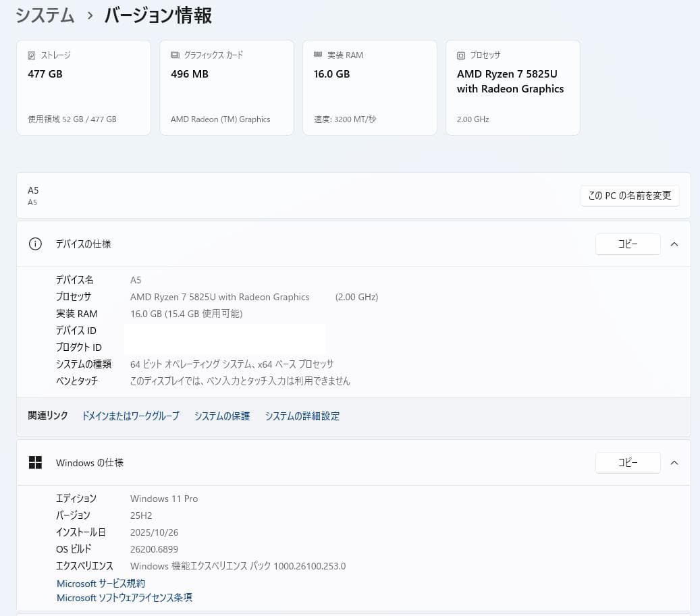Collapse the デバイスの仕様 section
The width and height of the screenshot is (700, 616).
tap(674, 244)
